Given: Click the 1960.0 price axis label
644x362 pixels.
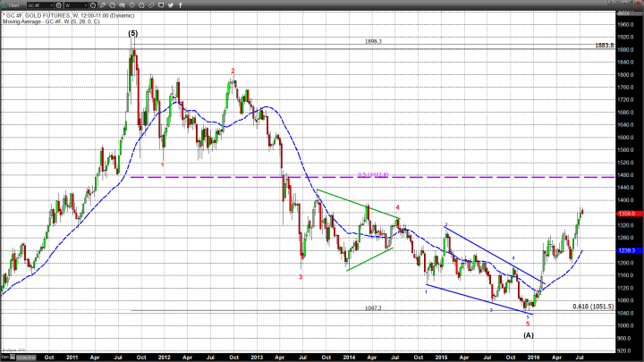Looking at the screenshot, I should 626,25.
